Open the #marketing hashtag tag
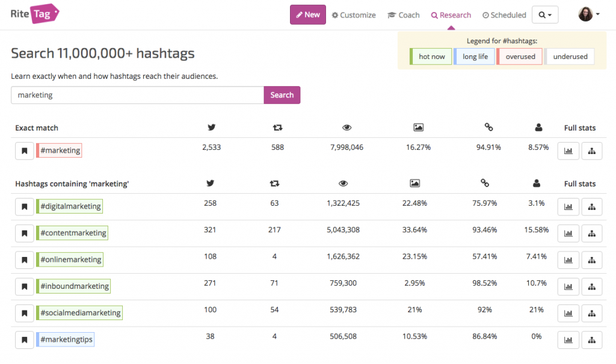 click(60, 150)
